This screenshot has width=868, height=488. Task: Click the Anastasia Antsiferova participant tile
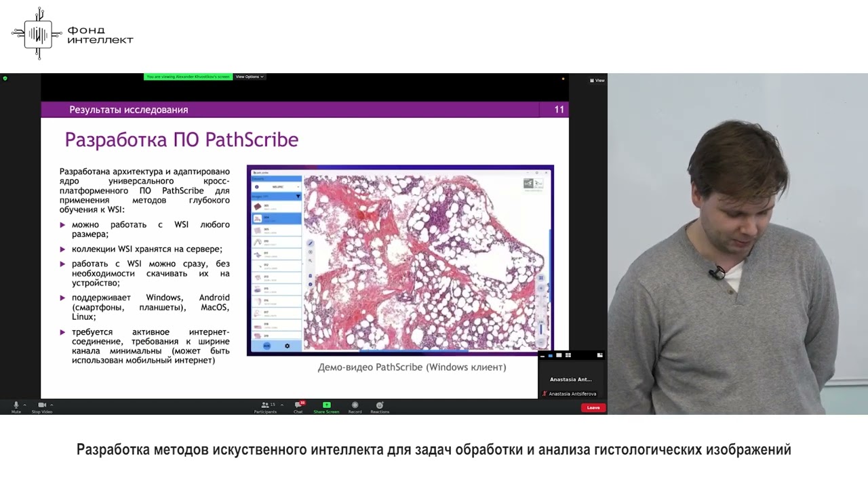571,379
